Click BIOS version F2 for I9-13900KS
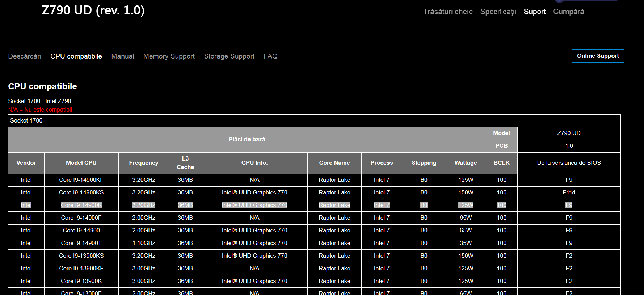Screen dimensions: 644x295 (x=569, y=256)
